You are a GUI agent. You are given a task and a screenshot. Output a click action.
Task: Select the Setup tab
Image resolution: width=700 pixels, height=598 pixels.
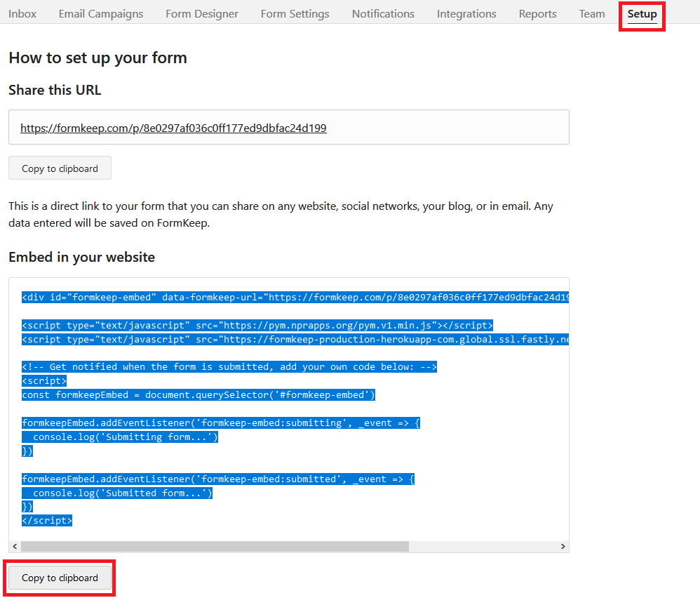coord(642,14)
